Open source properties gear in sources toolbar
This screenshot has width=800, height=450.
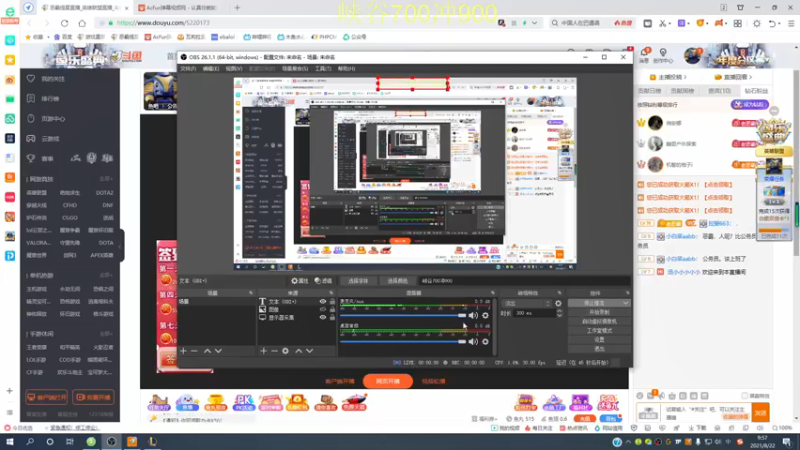(285, 351)
